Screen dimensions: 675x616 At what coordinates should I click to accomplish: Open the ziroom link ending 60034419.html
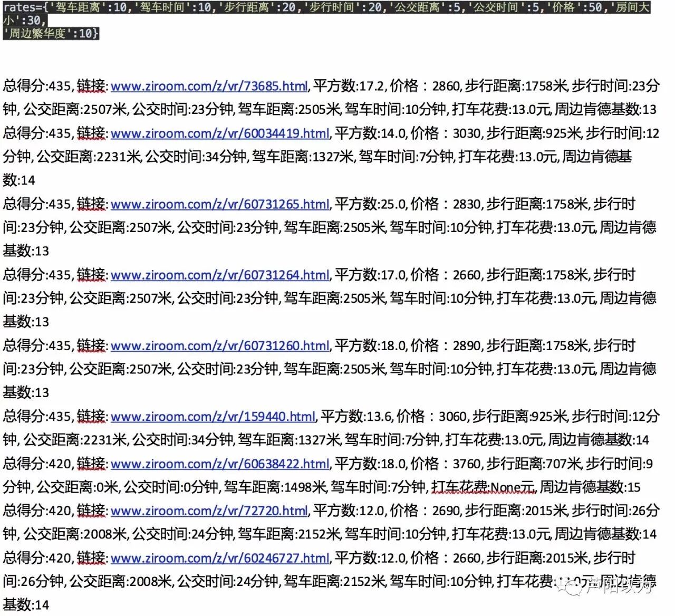pos(220,133)
